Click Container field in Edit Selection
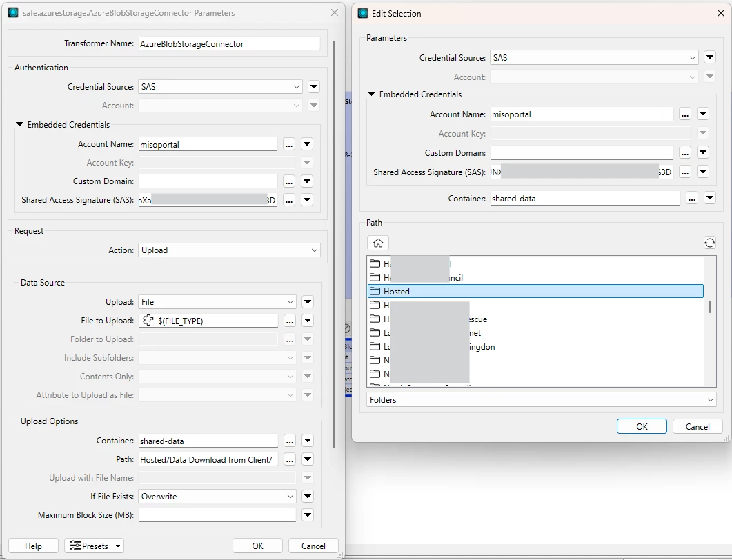Viewport: 732px width, 560px height. [x=585, y=199]
